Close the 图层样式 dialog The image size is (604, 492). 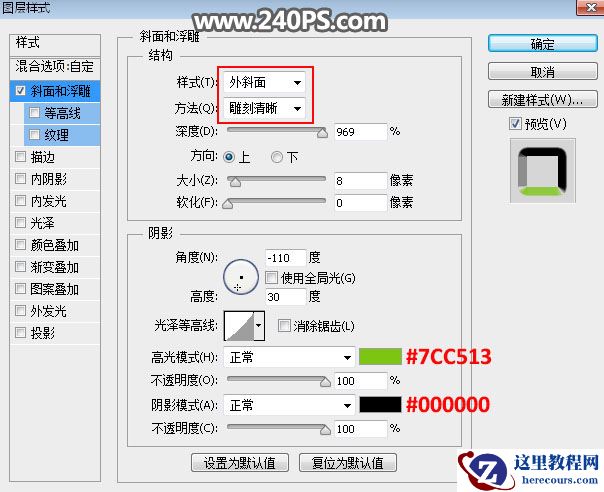click(590, 7)
